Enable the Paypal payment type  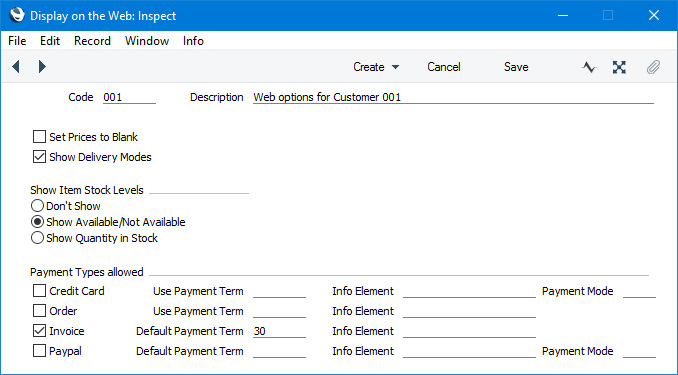[x=39, y=351]
